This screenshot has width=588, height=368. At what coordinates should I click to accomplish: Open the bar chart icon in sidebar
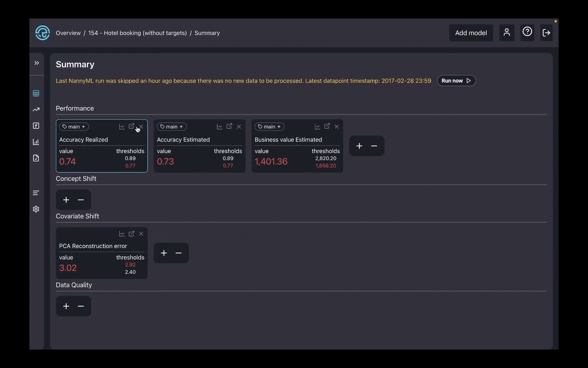tap(36, 142)
